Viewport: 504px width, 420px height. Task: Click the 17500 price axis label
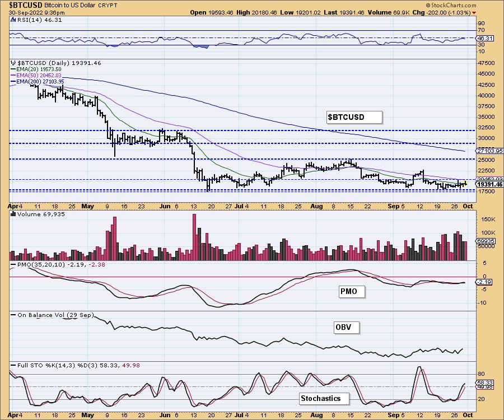[x=487, y=191]
